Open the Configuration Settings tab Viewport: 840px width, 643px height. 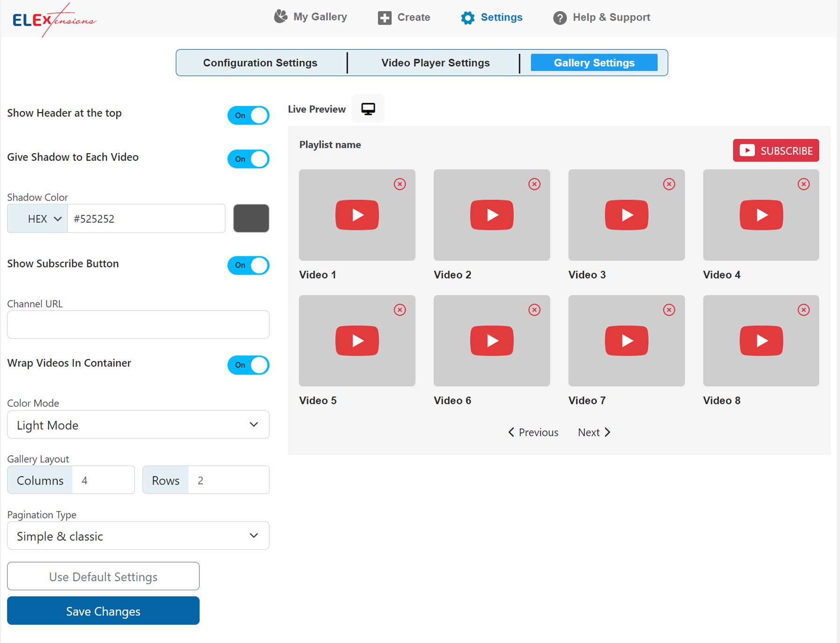tap(260, 63)
